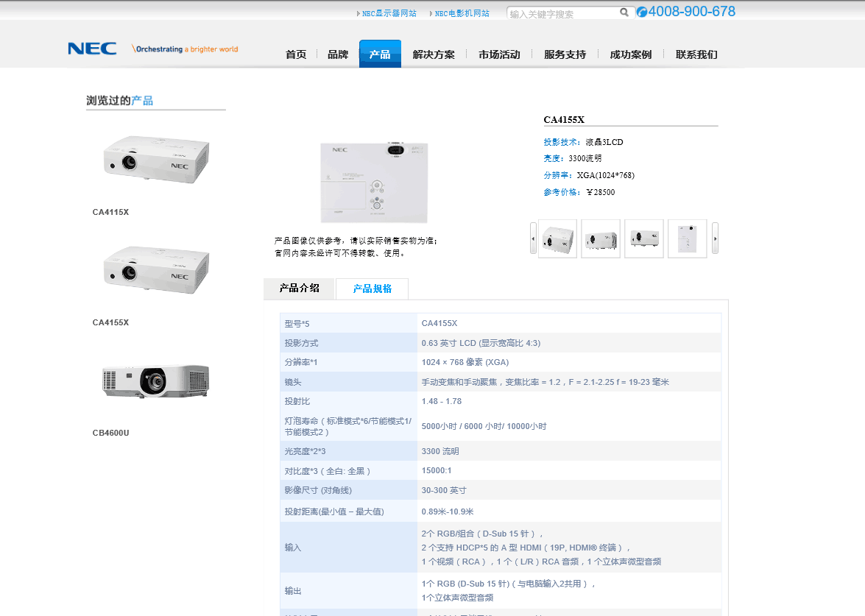Select the second side-view projector thumbnail

601,238
